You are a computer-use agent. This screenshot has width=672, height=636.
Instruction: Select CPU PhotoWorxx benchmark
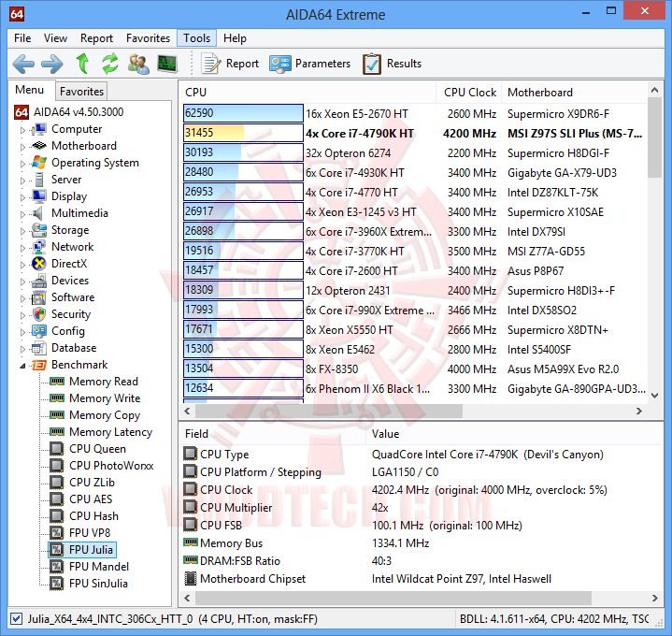pyautogui.click(x=111, y=466)
